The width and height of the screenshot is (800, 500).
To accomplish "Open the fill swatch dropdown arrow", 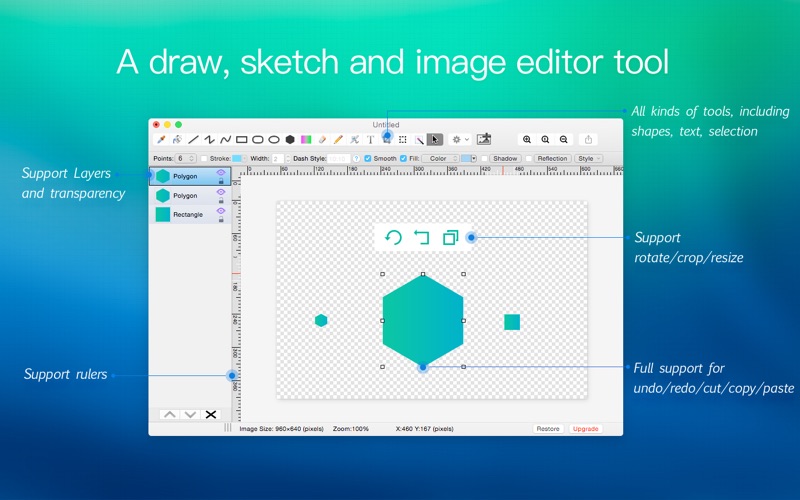I will pos(474,159).
